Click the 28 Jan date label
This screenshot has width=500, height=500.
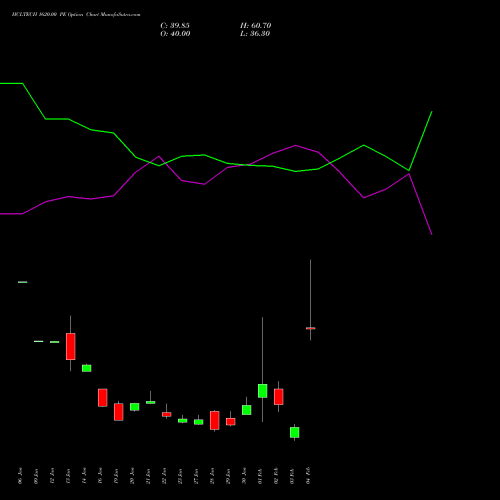coord(212,476)
